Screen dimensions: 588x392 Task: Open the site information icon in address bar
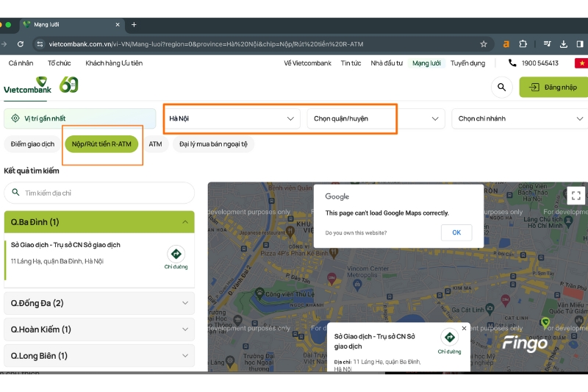point(40,44)
